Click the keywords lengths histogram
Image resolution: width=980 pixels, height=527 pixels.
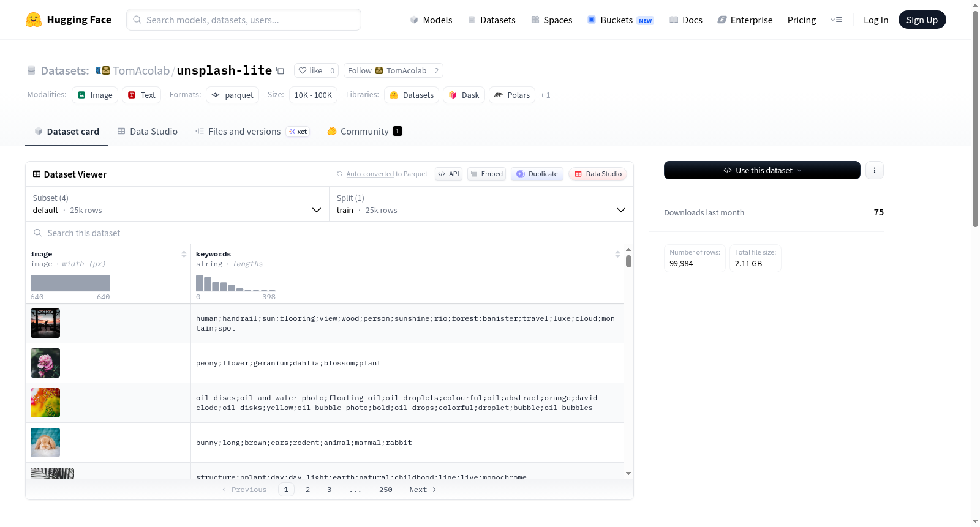coord(236,283)
